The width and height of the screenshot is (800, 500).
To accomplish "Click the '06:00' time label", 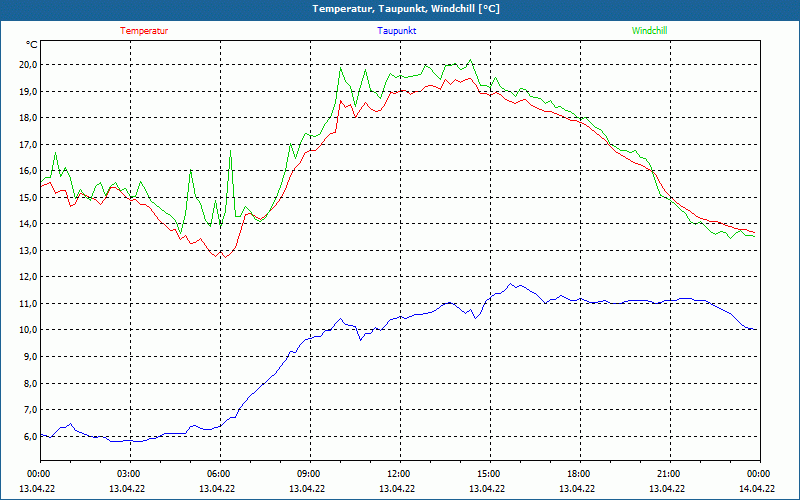I will click(220, 474).
